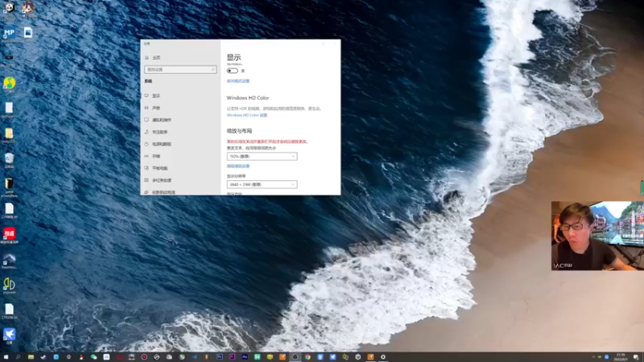The width and height of the screenshot is (644, 362).
Task: Click the 缩放与布局 section heading
Action: [x=239, y=131]
